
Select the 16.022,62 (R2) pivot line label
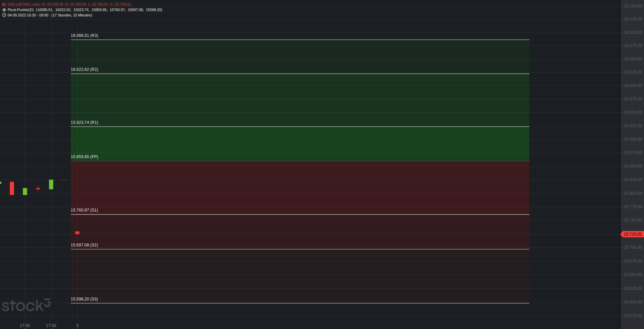[x=85, y=69]
